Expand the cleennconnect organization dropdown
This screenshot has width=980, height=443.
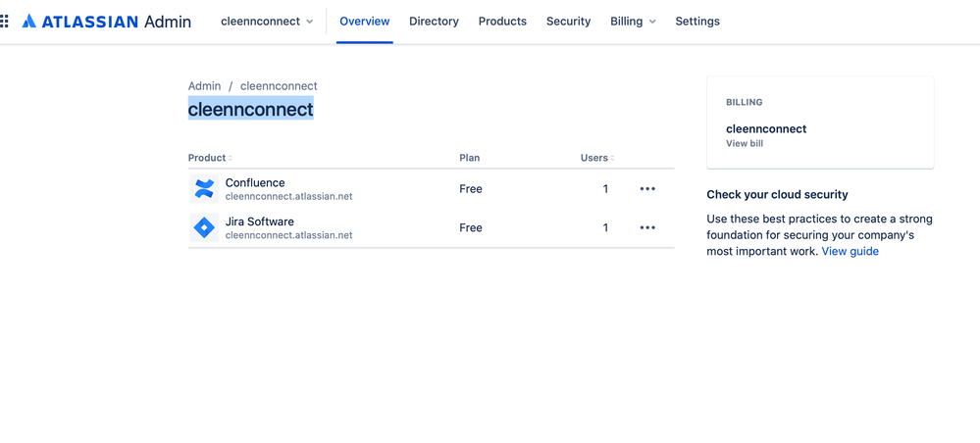point(267,21)
